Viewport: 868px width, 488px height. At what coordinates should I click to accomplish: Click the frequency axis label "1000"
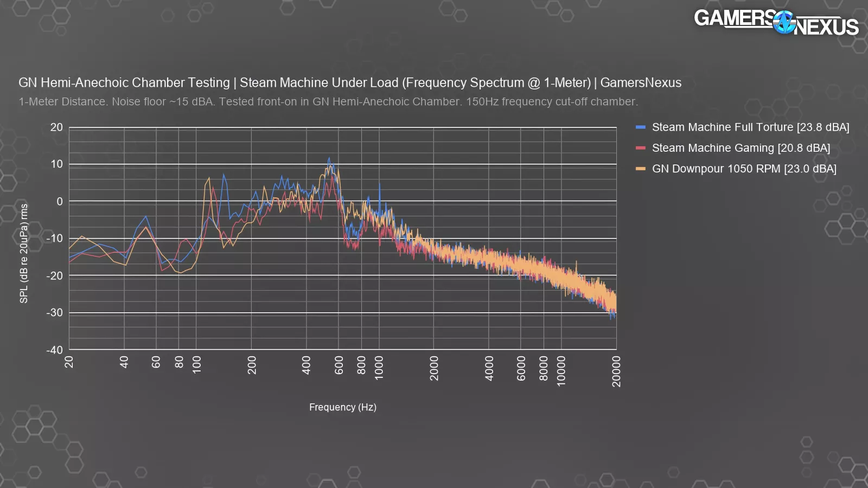(379, 368)
